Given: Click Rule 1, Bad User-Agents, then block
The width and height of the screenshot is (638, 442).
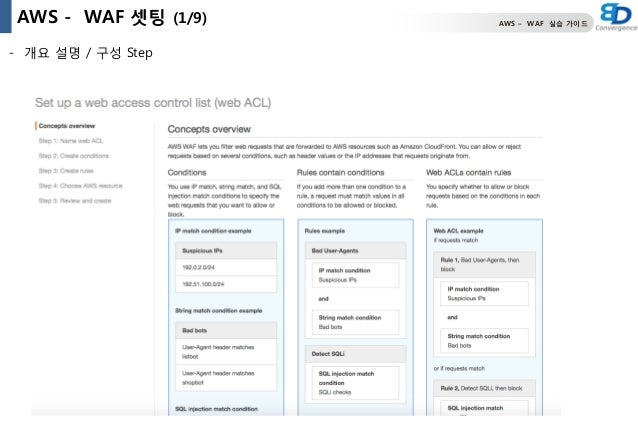Looking at the screenshot, I should click(484, 265).
